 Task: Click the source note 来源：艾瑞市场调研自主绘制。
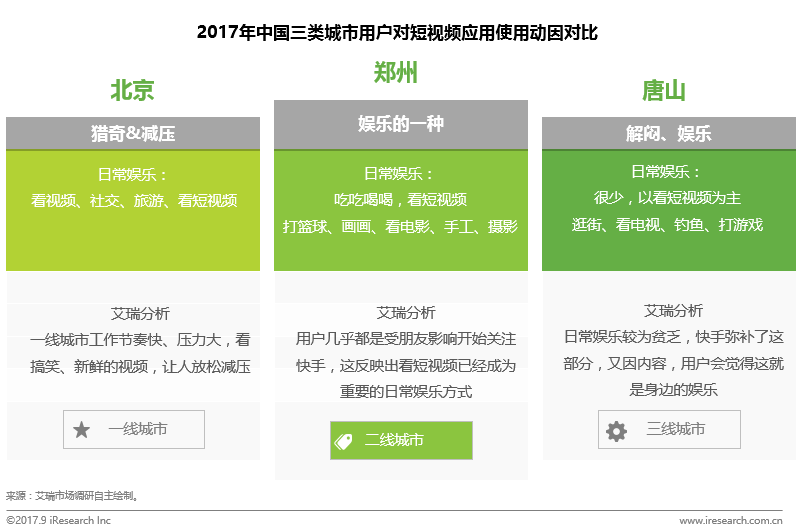click(72, 495)
